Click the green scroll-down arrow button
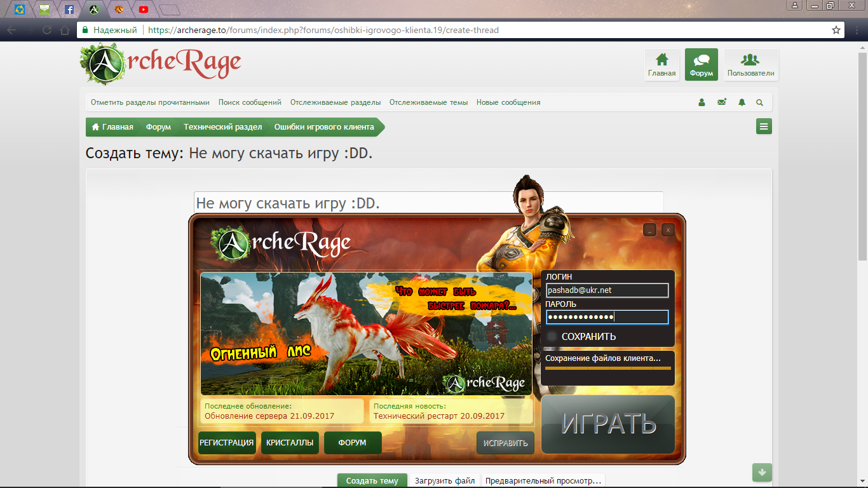The image size is (868, 488). click(x=762, y=472)
